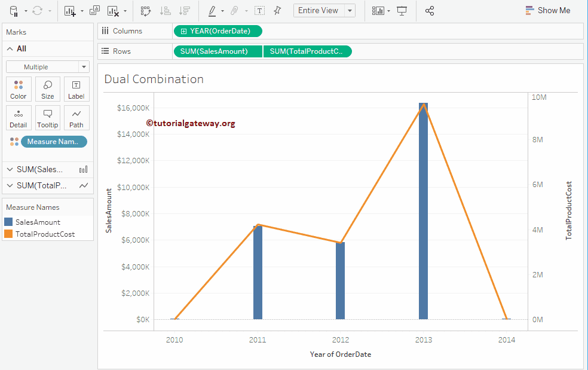Expand the SUM(TotalP...) marks section
The image size is (588, 370).
tap(10, 185)
